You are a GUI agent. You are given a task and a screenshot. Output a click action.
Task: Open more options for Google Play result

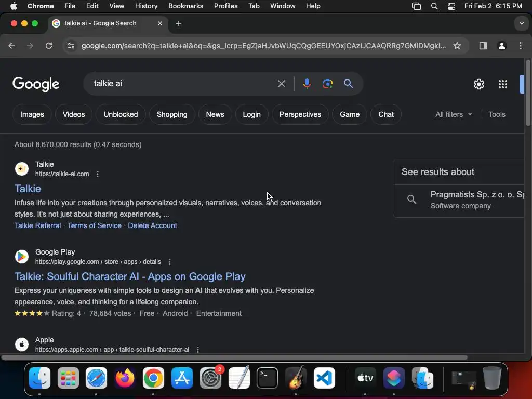point(170,262)
